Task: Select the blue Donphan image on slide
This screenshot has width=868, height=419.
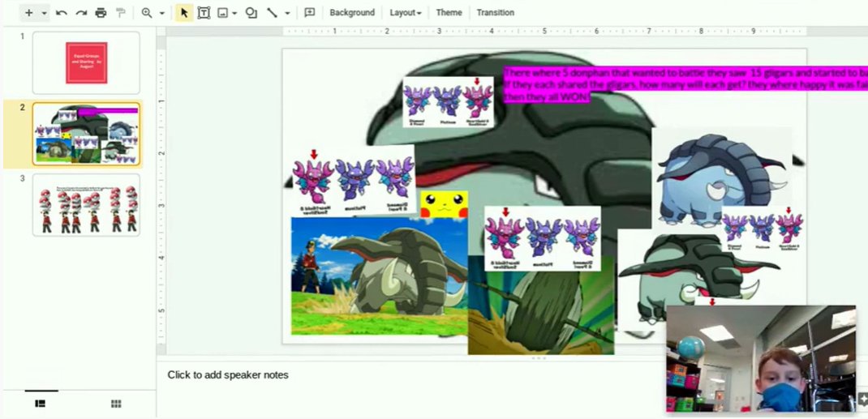Action: [x=721, y=180]
